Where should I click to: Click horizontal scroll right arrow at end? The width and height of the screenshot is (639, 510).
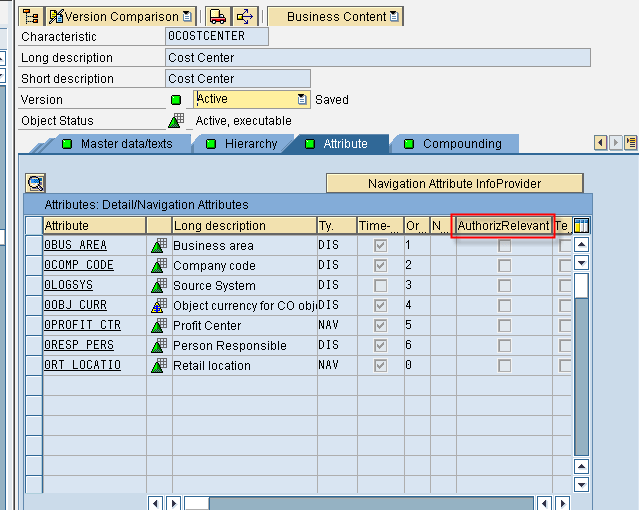tap(563, 503)
